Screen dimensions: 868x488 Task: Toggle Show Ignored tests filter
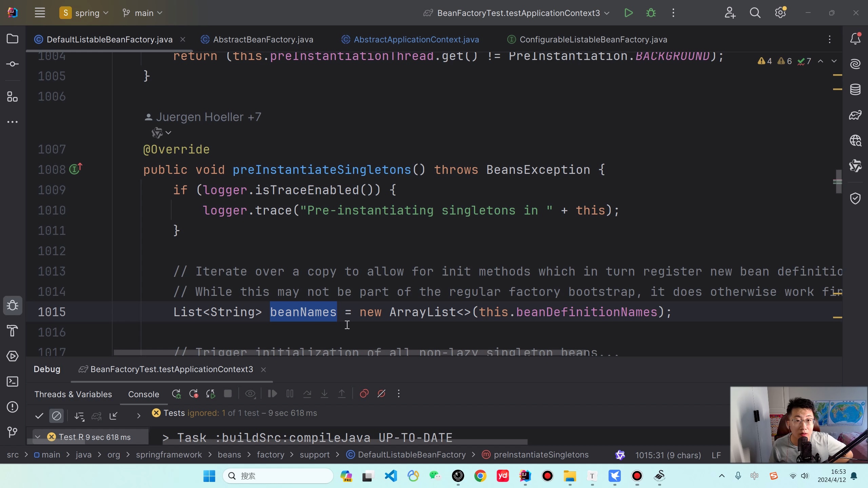click(x=56, y=416)
